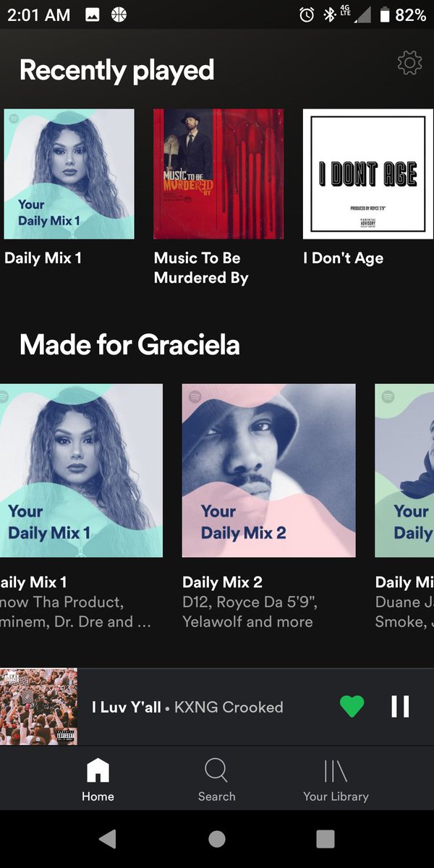Tap the Android home circle button
Viewport: 434px width, 868px height.
pos(216,838)
